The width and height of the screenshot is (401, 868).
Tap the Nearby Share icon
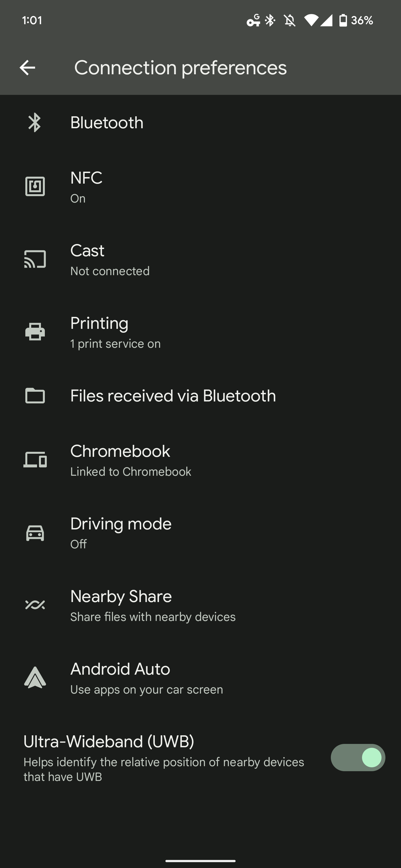[35, 605]
